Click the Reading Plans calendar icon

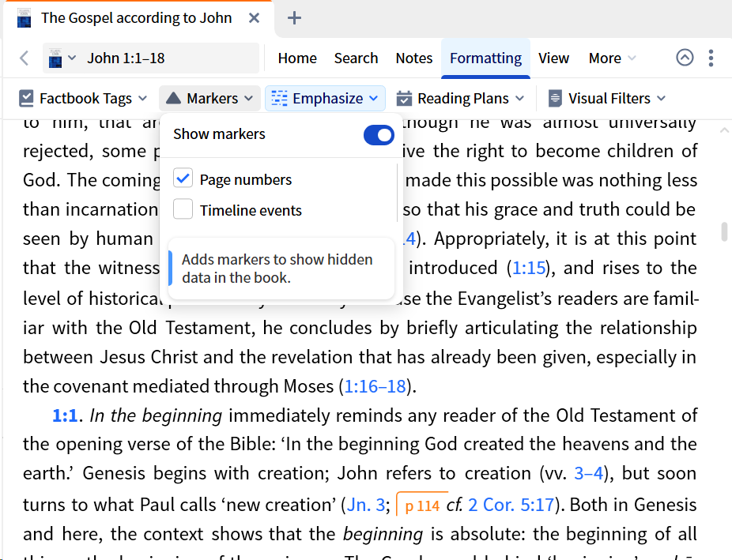[x=404, y=99]
